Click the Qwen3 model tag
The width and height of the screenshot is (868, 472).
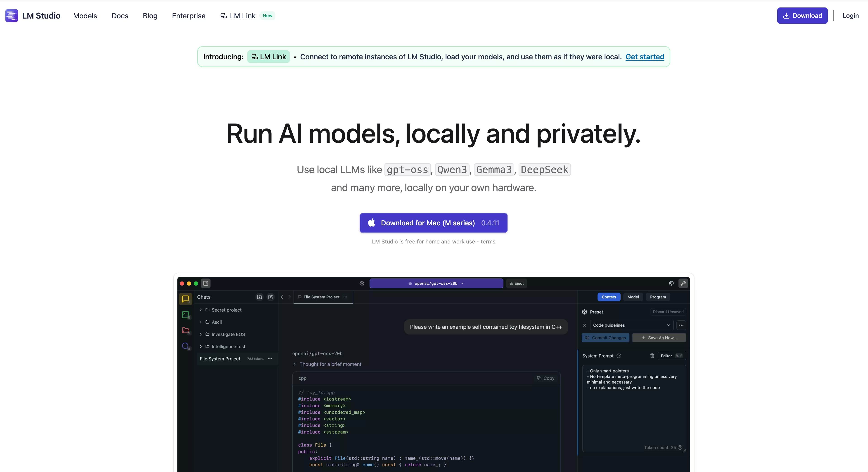click(x=452, y=169)
